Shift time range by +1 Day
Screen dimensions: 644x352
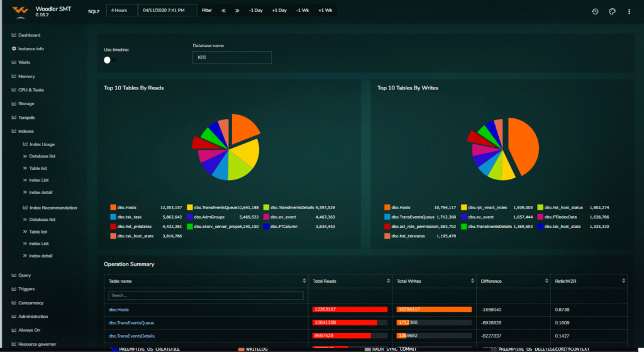pyautogui.click(x=279, y=11)
